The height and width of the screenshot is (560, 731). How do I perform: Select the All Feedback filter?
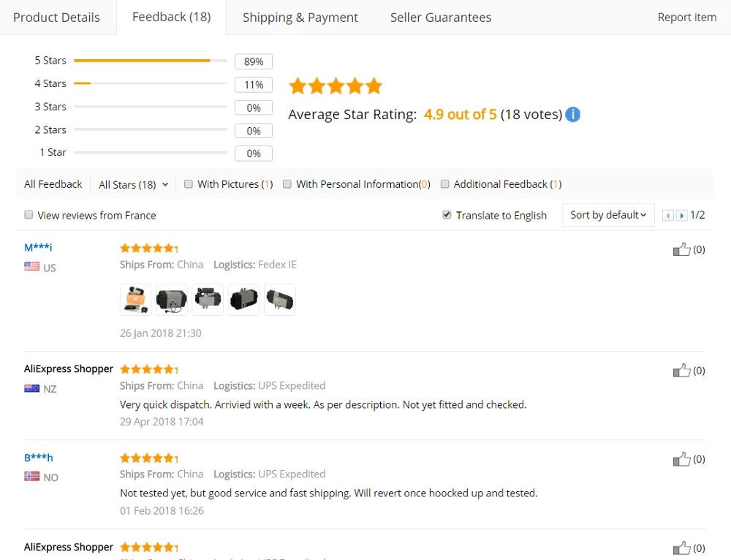coord(53,184)
